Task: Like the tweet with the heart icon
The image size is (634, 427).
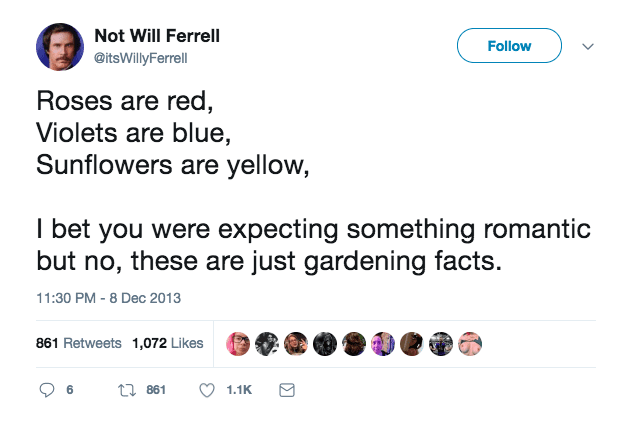Action: [207, 390]
